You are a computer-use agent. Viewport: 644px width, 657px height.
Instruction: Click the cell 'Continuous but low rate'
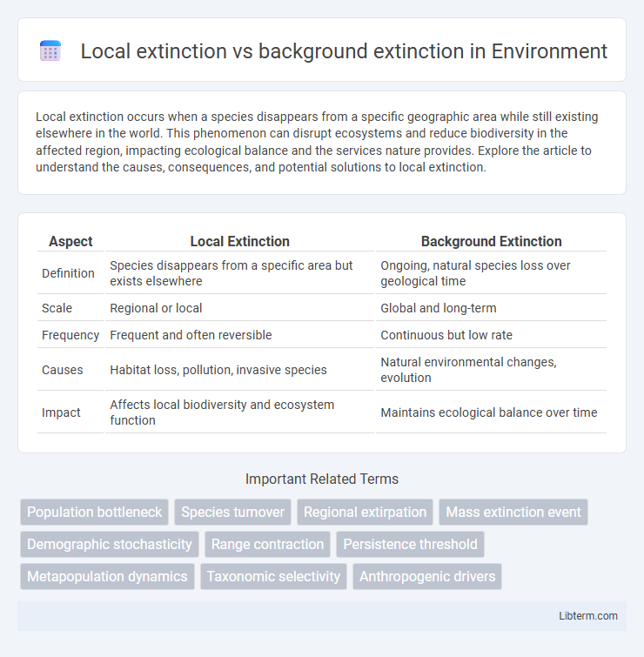point(491,335)
